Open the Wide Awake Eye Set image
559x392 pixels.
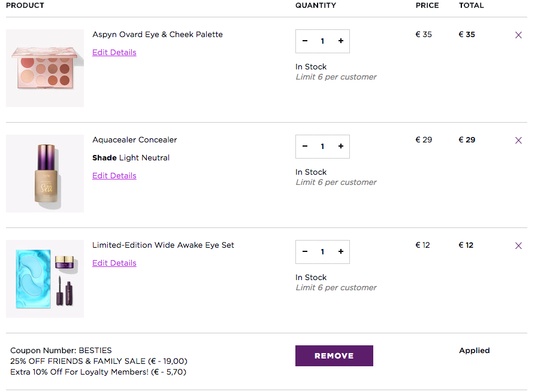pyautogui.click(x=45, y=279)
